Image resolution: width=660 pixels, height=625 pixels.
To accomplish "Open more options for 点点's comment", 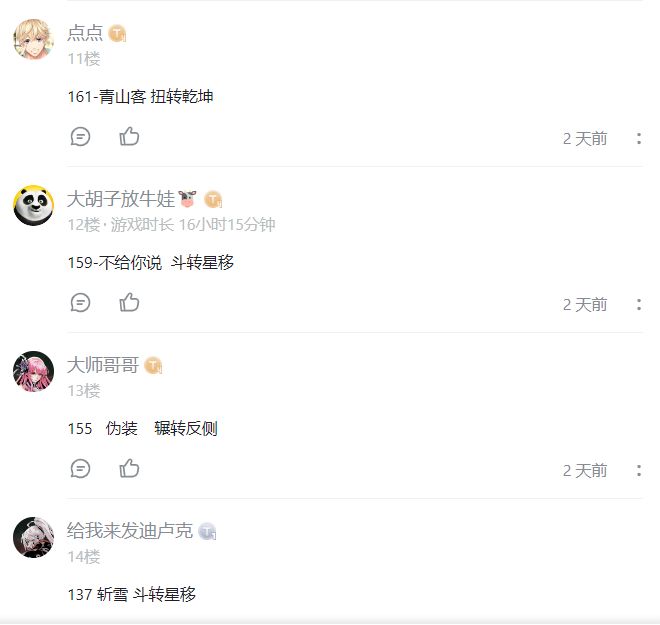I will click(x=639, y=139).
